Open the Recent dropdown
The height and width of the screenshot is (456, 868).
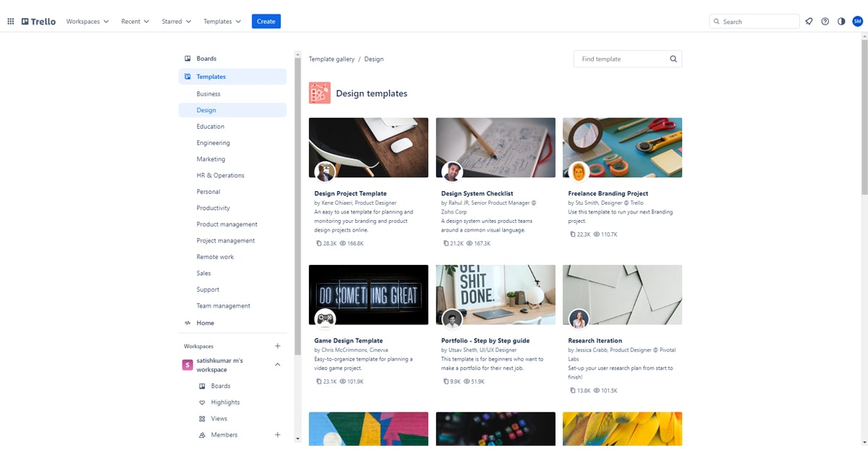point(135,22)
